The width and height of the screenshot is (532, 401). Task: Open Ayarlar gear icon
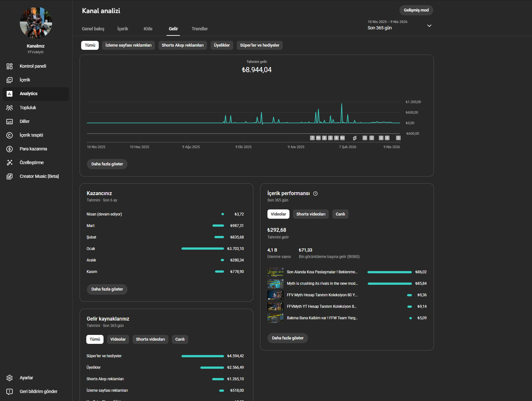pyautogui.click(x=10, y=378)
